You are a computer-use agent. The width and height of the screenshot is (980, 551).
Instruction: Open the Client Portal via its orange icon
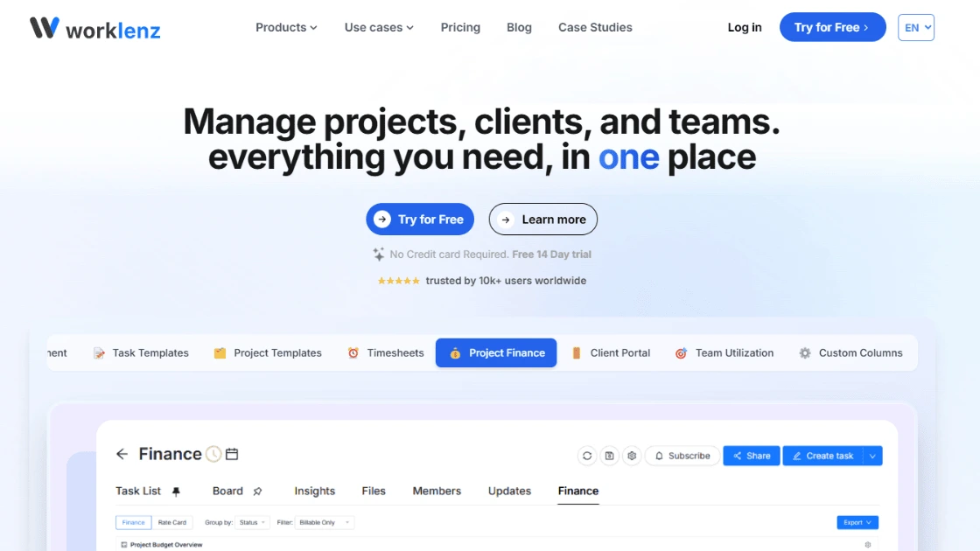point(576,352)
